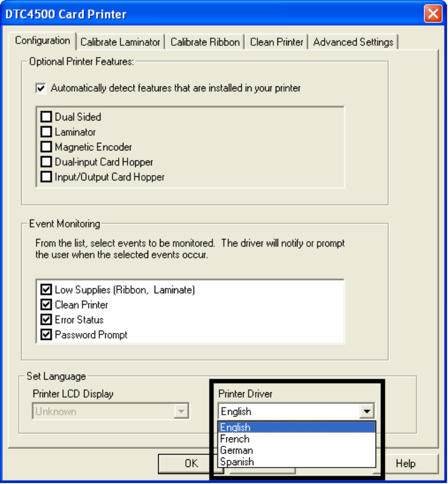The height and width of the screenshot is (484, 448).
Task: Switch to the Configuration tab
Action: pyautogui.click(x=42, y=41)
